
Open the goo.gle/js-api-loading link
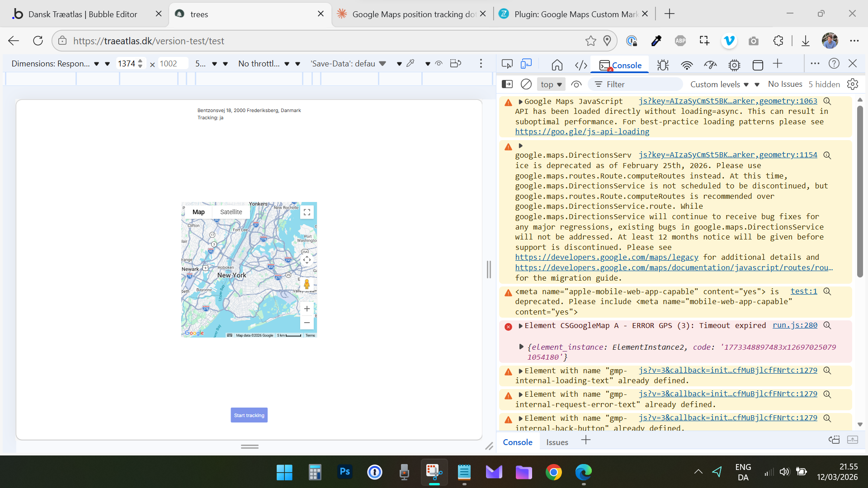point(582,131)
